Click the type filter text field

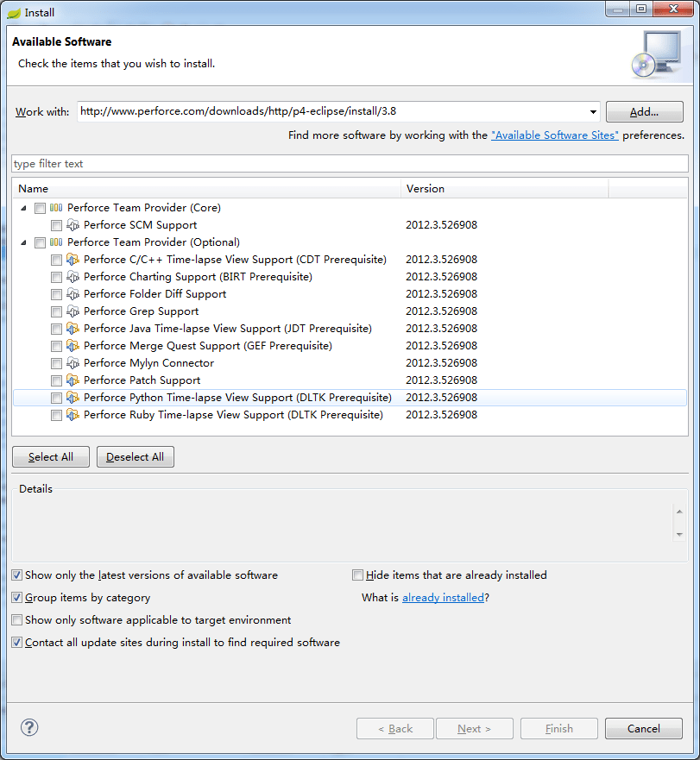[x=350, y=164]
